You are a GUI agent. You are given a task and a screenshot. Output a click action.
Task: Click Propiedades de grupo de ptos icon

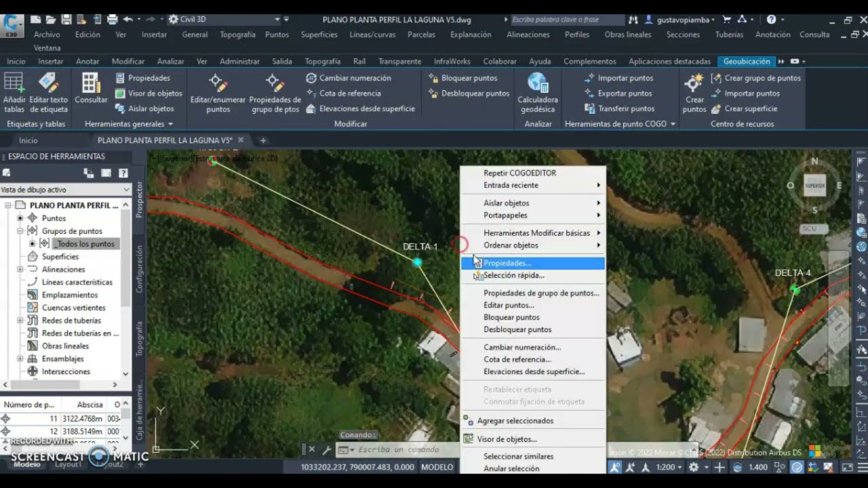pyautogui.click(x=275, y=94)
